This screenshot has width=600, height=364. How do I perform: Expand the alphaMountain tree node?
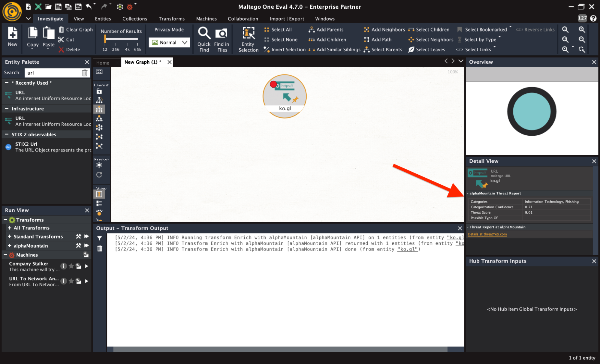coord(9,245)
